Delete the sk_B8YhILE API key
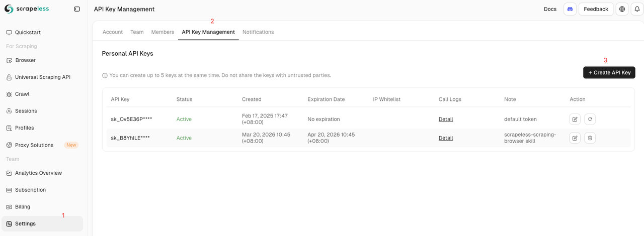Image resolution: width=644 pixels, height=236 pixels. pyautogui.click(x=590, y=138)
